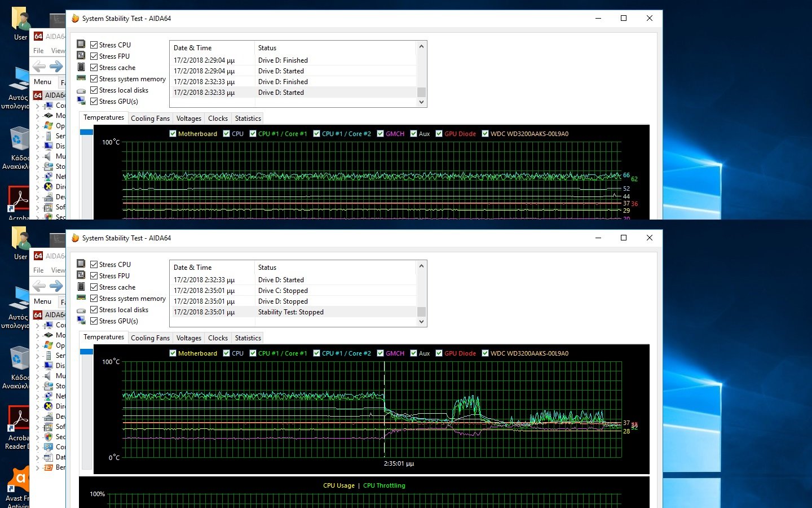
Task: Switch to Cooling Fans tab in lower window
Action: pos(150,338)
